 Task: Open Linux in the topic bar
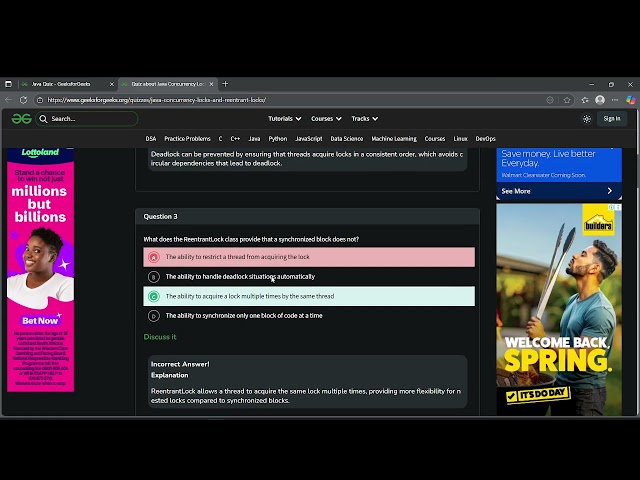(x=460, y=139)
